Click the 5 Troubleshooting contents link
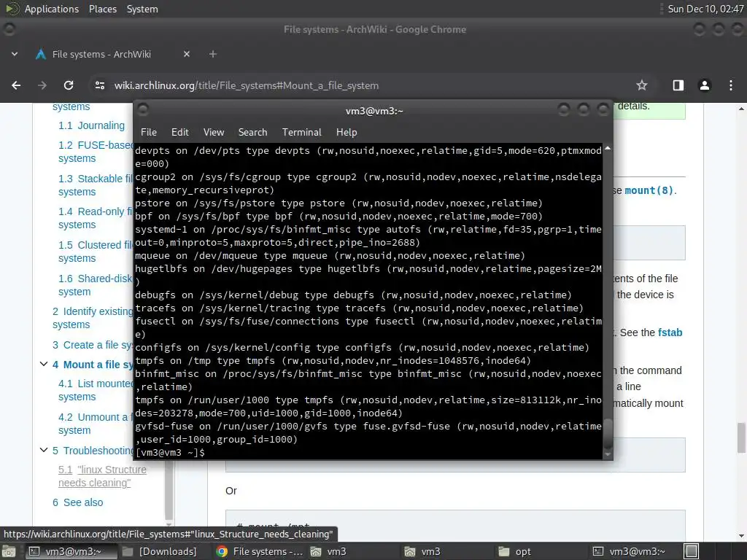Viewport: 747px width, 560px height. coord(93,451)
